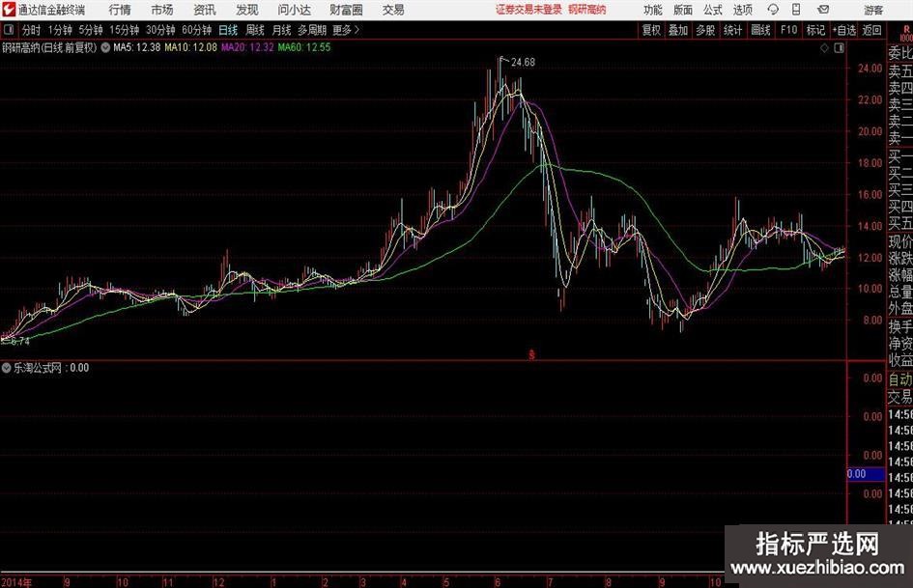Click the 24.68 peak price label
The image size is (913, 588).
[523, 62]
